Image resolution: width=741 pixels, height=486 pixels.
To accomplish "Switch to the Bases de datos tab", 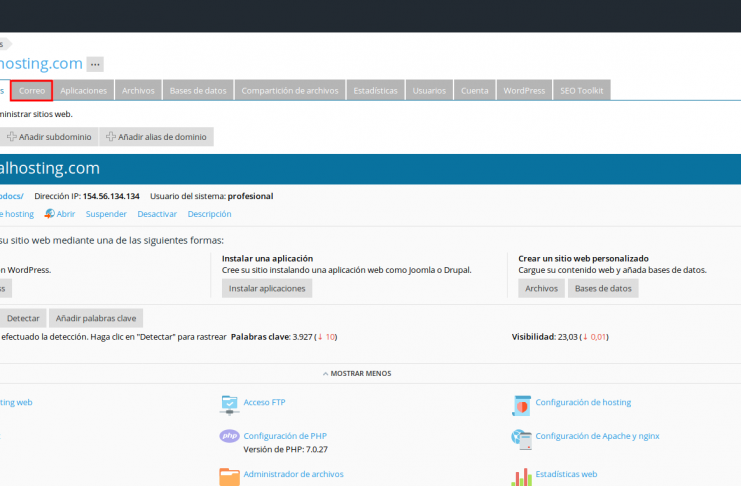I will (198, 91).
